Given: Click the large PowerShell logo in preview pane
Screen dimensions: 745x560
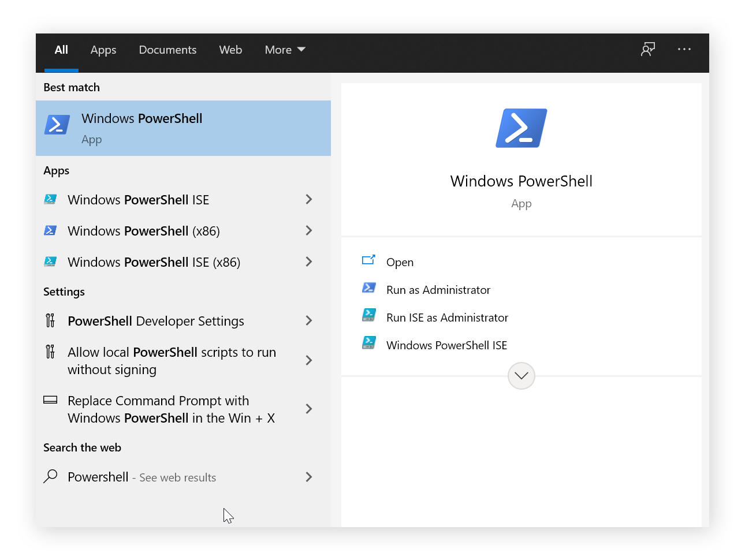Looking at the screenshot, I should pyautogui.click(x=521, y=128).
